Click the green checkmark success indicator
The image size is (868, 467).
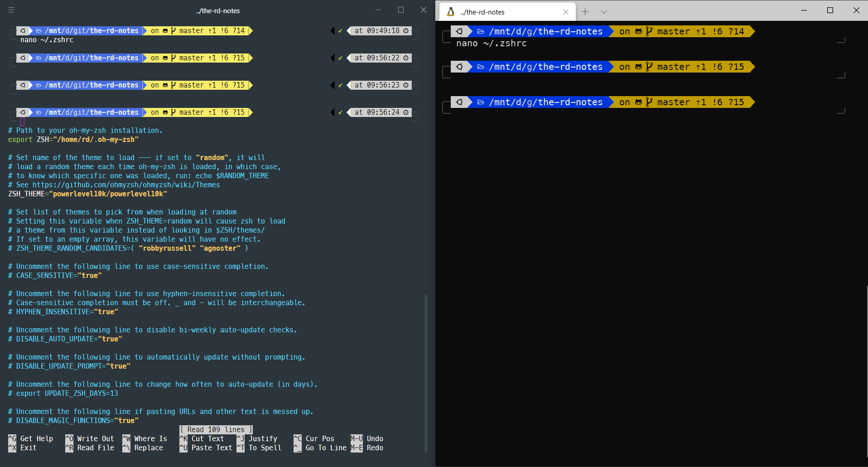click(x=339, y=31)
